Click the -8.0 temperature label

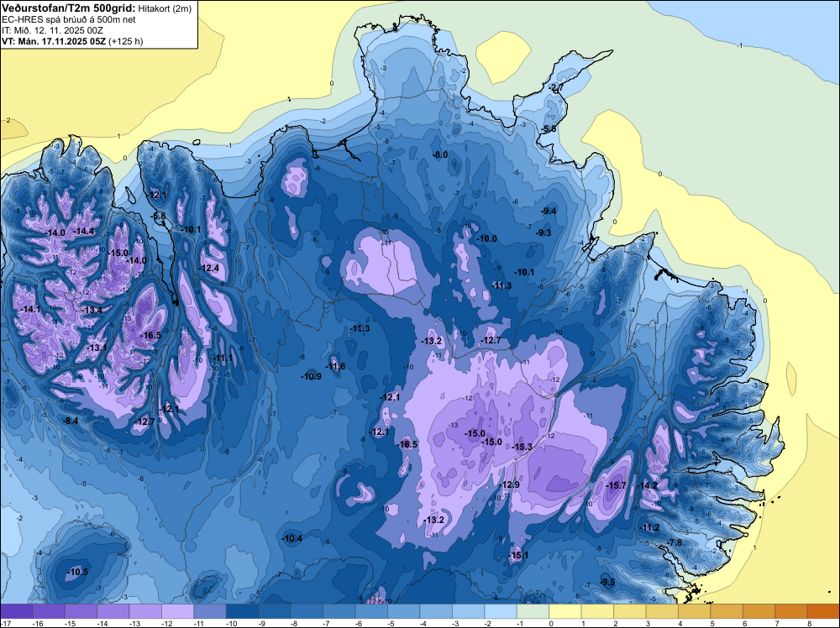[440, 154]
